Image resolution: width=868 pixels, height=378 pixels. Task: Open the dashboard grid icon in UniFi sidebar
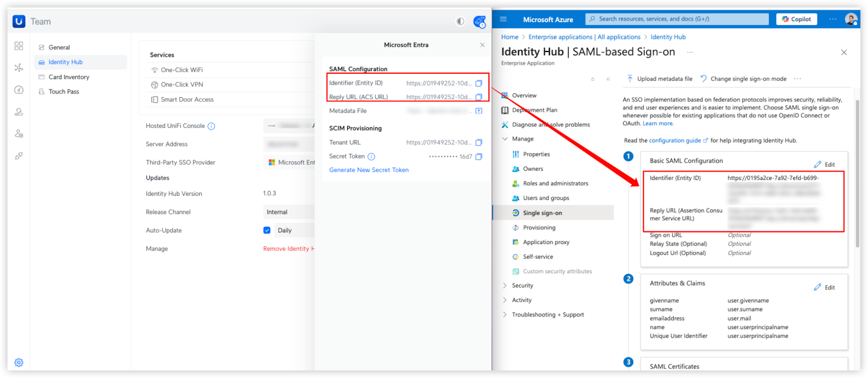click(x=19, y=46)
